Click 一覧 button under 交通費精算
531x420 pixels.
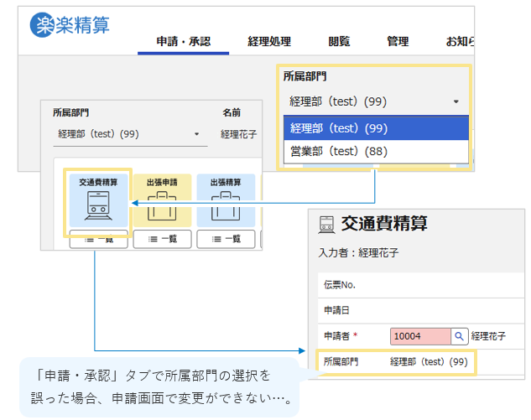[x=98, y=239]
